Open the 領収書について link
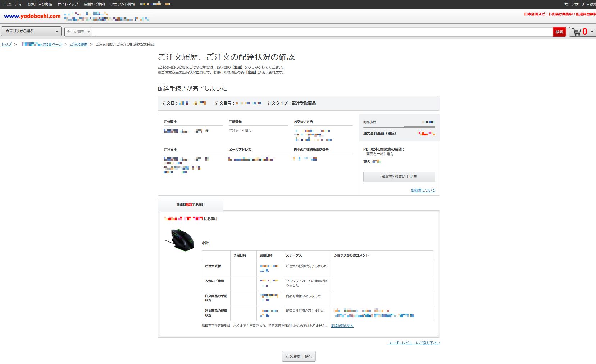Screen dimensions: 596x364 (x=423, y=190)
